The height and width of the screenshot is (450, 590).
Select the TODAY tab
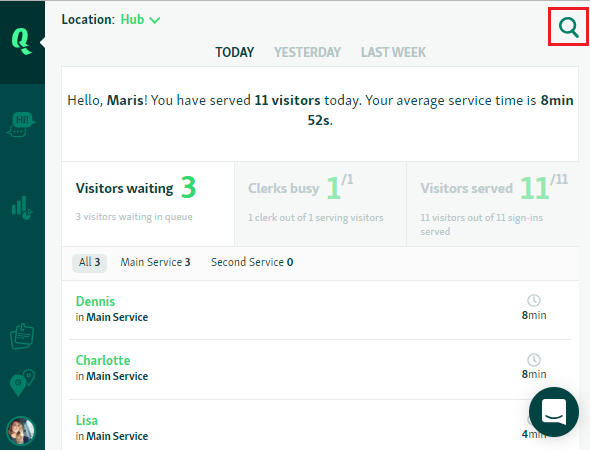(x=234, y=52)
